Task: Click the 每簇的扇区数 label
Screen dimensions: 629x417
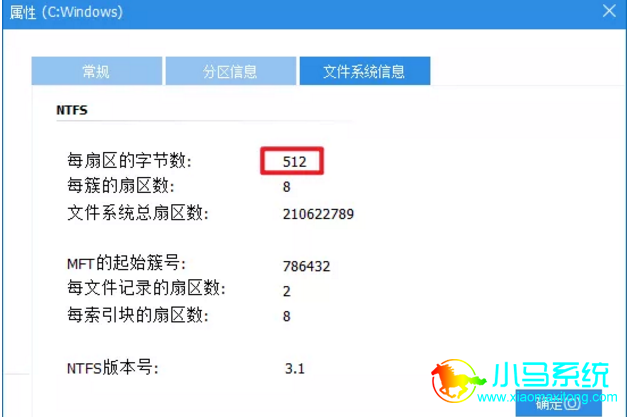Action: tap(121, 186)
